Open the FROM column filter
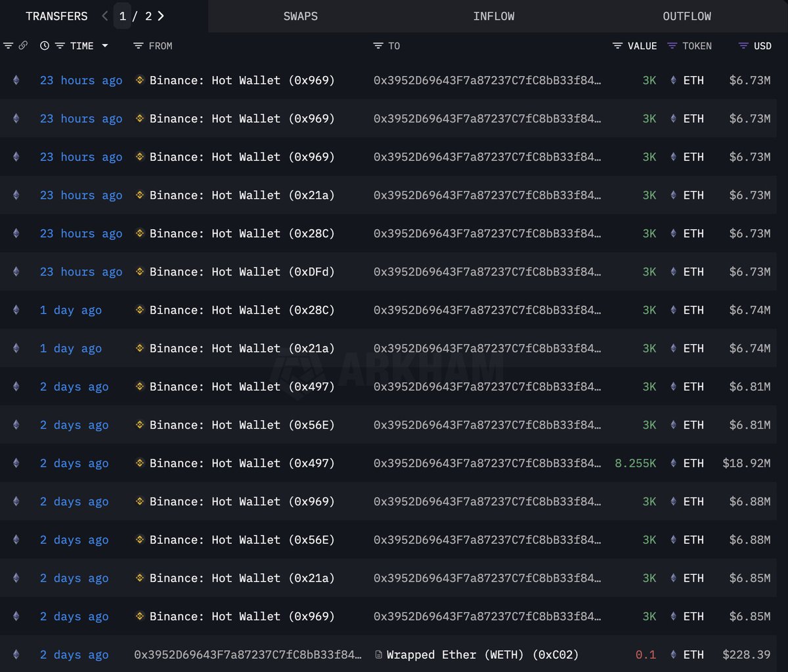Image resolution: width=788 pixels, height=672 pixels. 138,46
